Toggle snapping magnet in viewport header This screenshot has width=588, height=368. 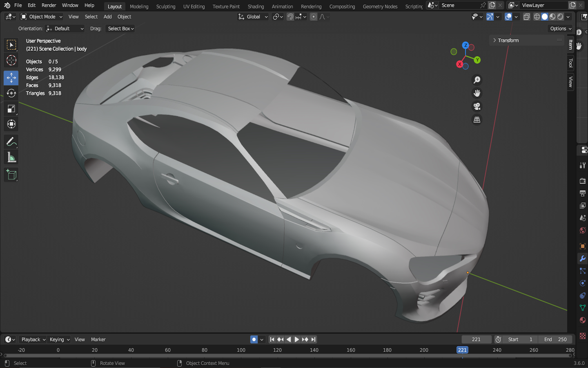click(x=290, y=17)
